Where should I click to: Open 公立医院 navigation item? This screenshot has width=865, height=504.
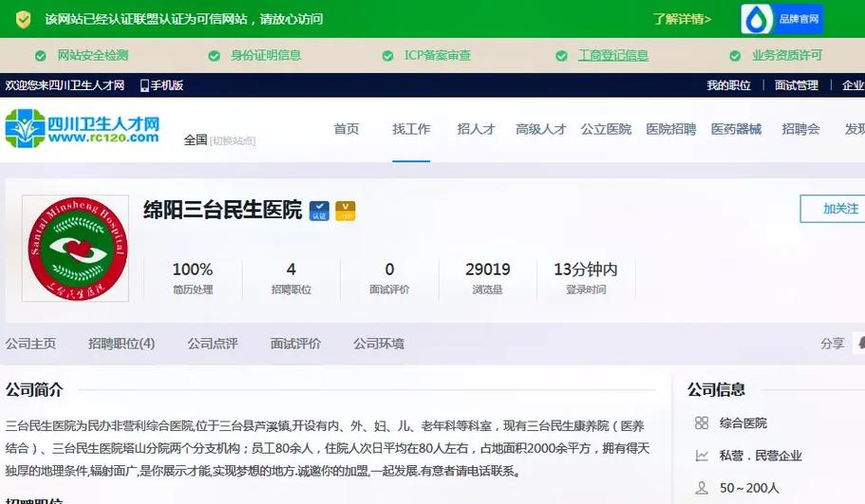[x=606, y=129]
